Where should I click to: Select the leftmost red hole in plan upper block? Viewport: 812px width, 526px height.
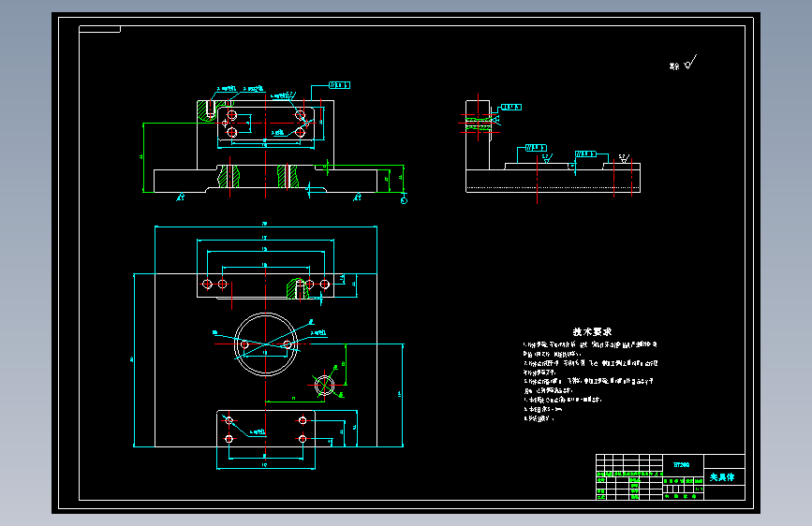[x=207, y=284]
